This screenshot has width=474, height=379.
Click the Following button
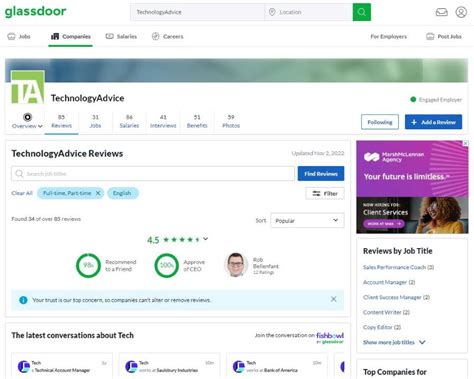click(380, 122)
